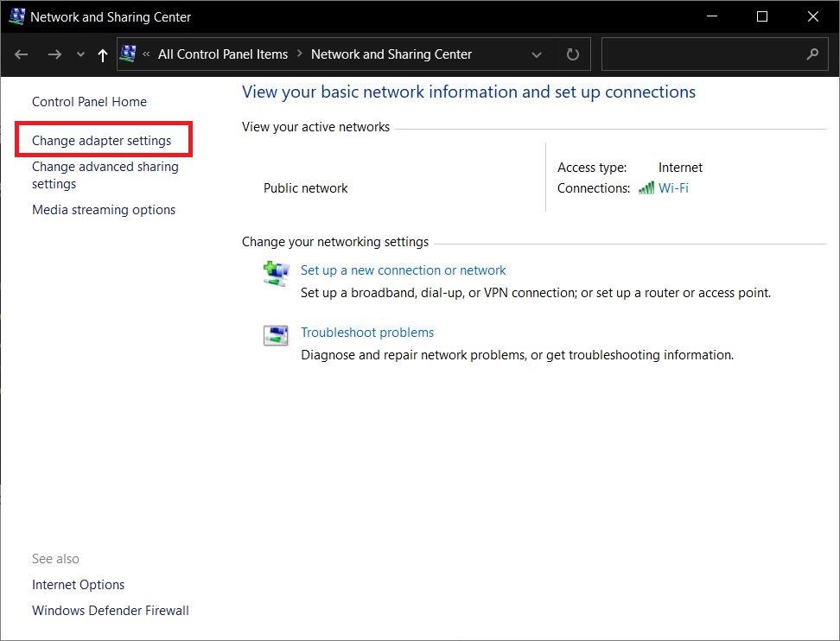Open the Wi-Fi connection status link
This screenshot has width=840, height=641.
tap(673, 188)
